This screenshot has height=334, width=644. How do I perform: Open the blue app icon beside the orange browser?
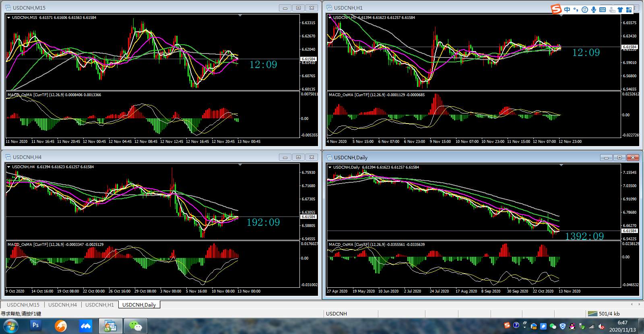click(86, 326)
